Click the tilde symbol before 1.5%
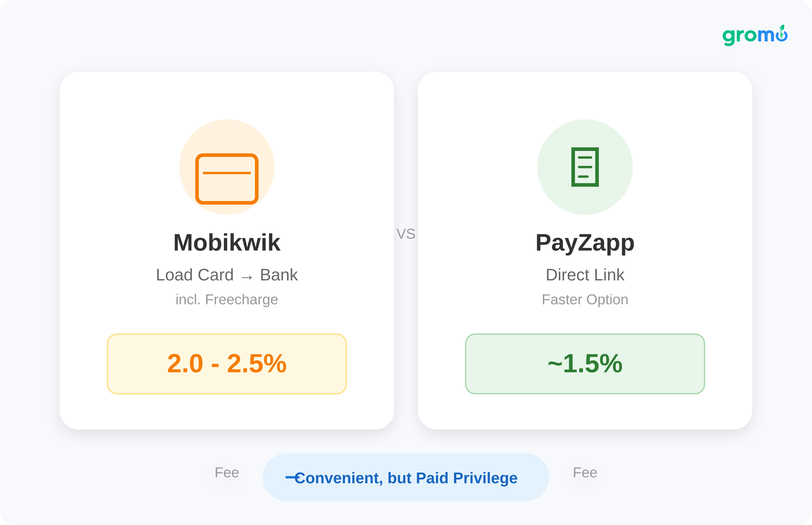This screenshot has height=525, width=812. point(555,363)
